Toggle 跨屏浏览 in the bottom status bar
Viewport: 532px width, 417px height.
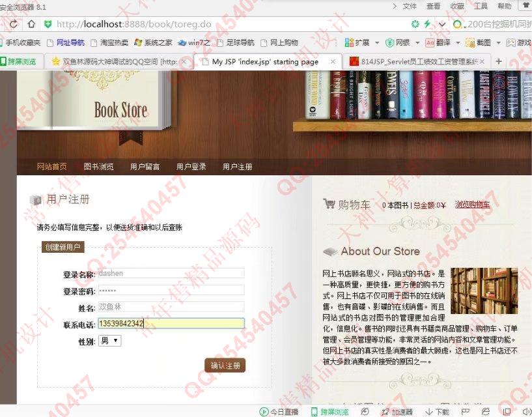click(x=329, y=412)
